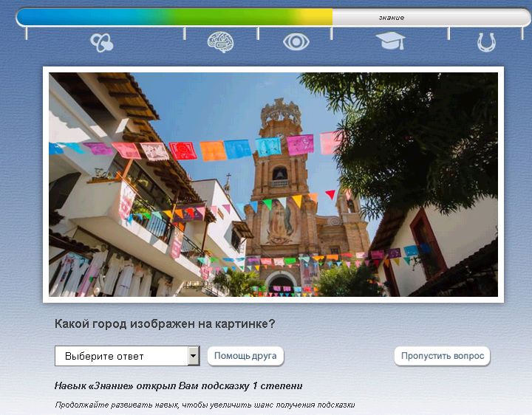Click the city photo with church tower
532x415 pixels.
click(x=273, y=185)
